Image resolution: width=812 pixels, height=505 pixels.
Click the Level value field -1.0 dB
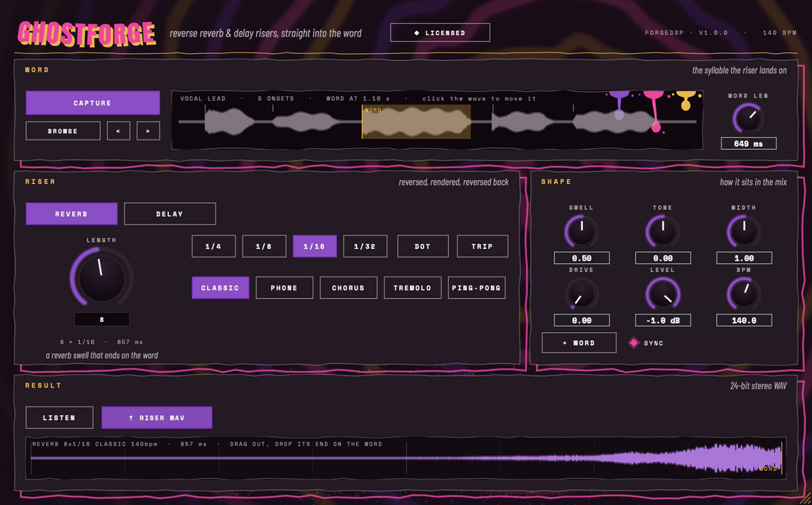pyautogui.click(x=663, y=320)
